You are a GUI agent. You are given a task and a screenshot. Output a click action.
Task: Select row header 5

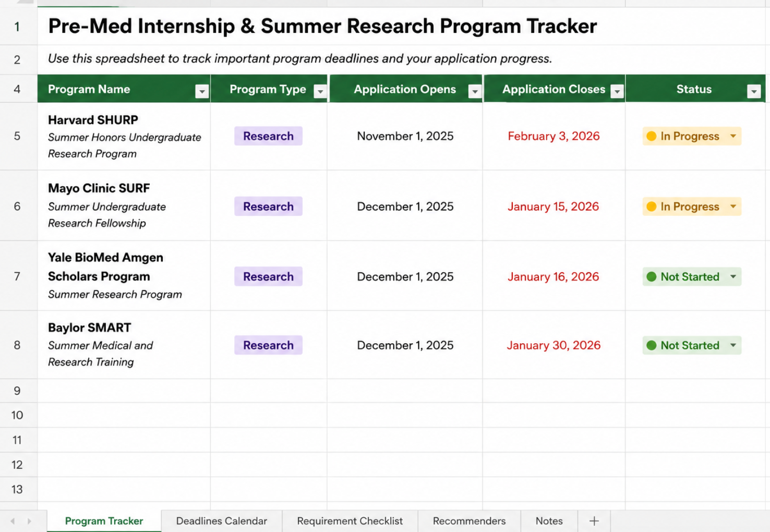tap(17, 136)
